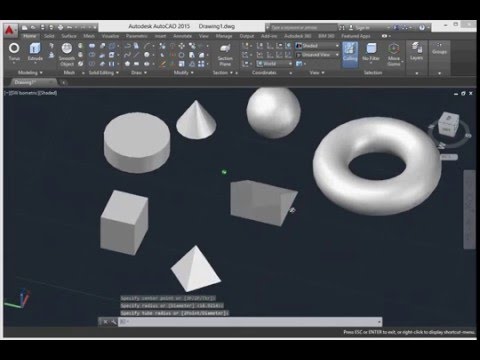Viewport: 480px width, 360px height.
Task: Open the Extrude dropdown arrow
Action: click(35, 63)
